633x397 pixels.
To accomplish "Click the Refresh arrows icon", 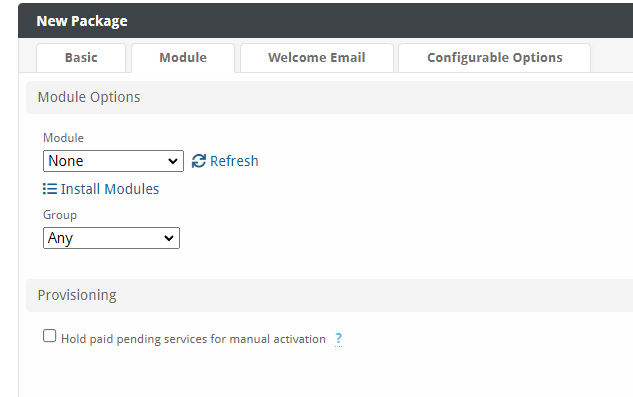I will pos(199,161).
